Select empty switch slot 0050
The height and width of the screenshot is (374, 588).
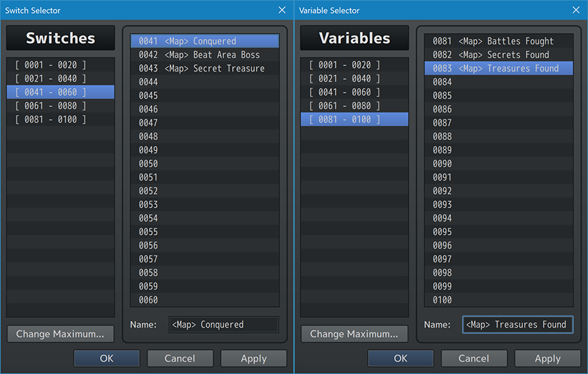(x=204, y=163)
